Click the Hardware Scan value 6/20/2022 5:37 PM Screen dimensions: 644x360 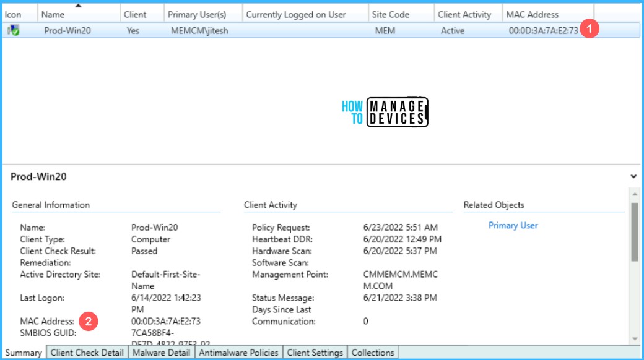click(400, 251)
